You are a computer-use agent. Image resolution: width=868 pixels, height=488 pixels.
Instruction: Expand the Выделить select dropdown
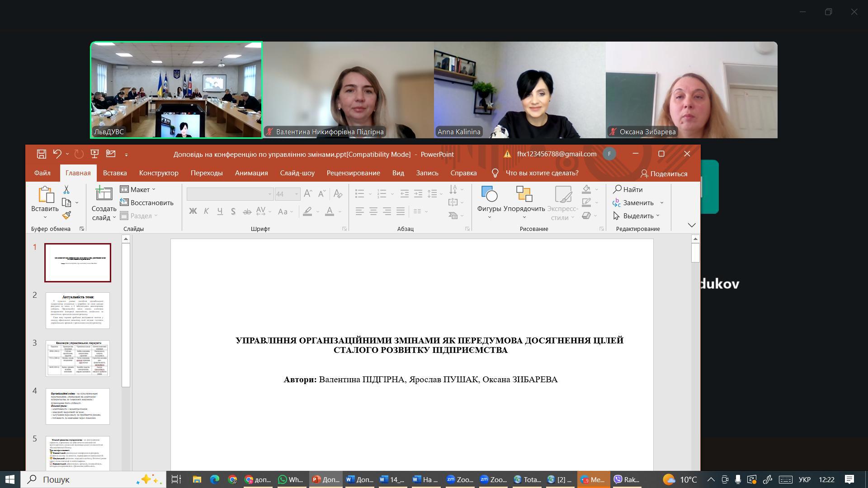coord(637,216)
